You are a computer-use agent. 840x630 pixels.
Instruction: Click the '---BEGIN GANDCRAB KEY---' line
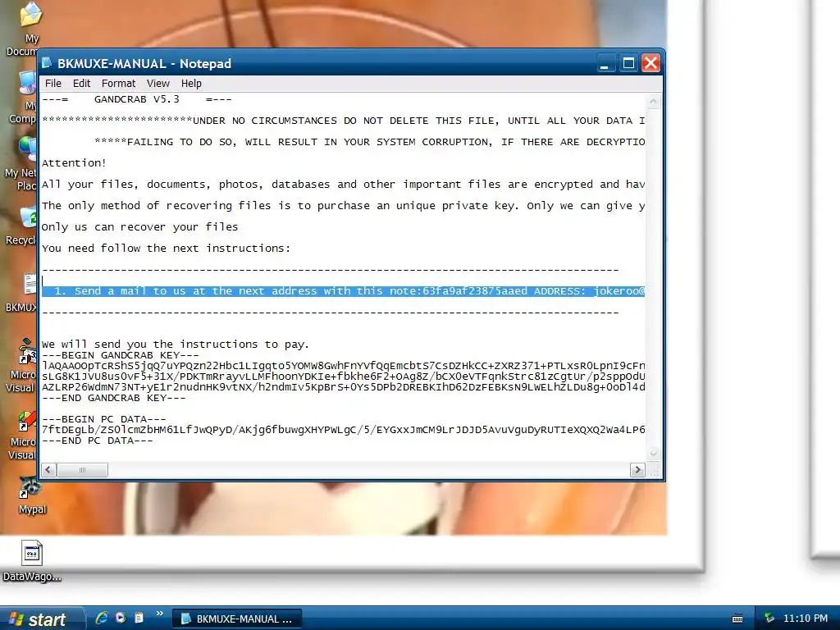[x=121, y=355]
